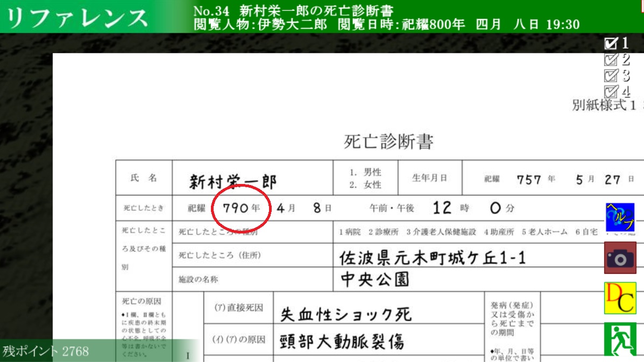This screenshot has height=362, width=644.
Task: Click the camera screenshot icon
Action: [x=620, y=258]
